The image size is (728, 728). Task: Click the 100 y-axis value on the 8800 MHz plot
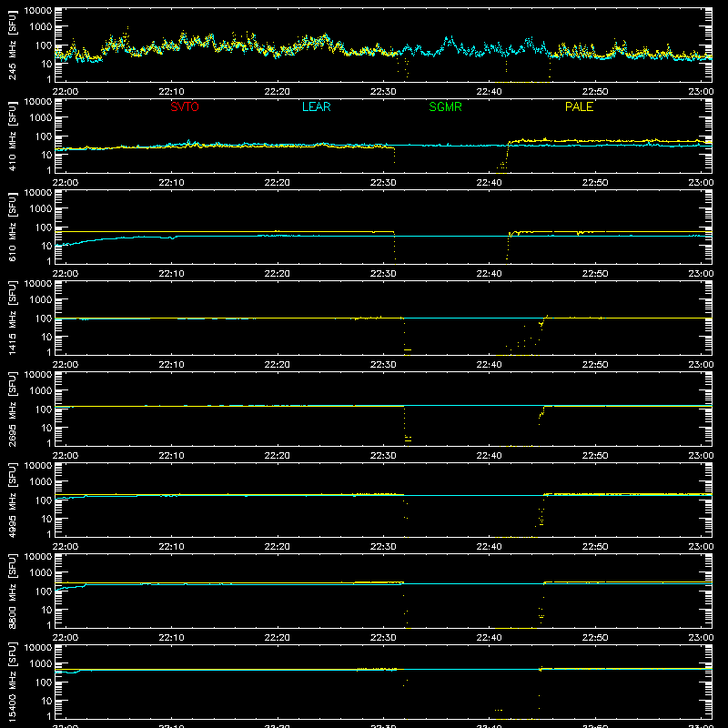click(x=44, y=591)
